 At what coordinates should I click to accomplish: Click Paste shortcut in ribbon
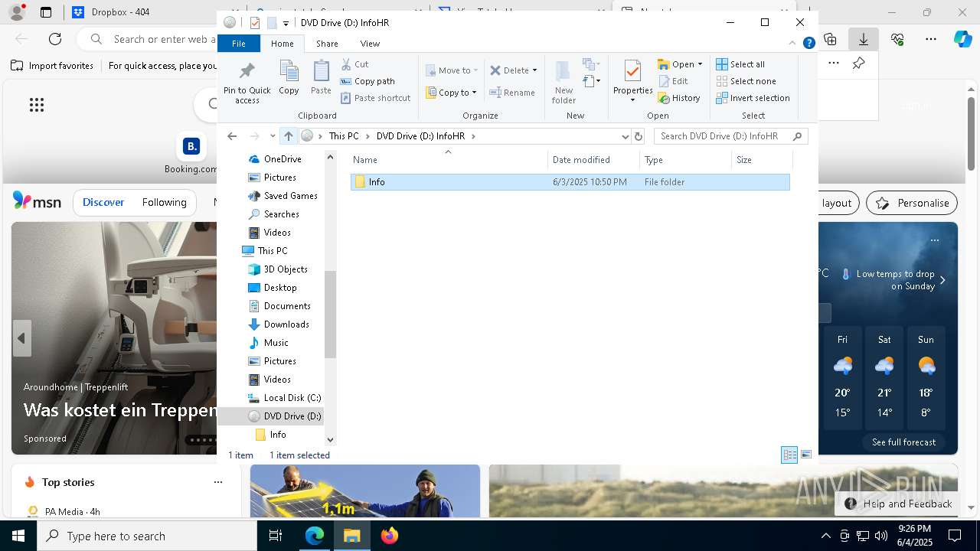point(375,98)
